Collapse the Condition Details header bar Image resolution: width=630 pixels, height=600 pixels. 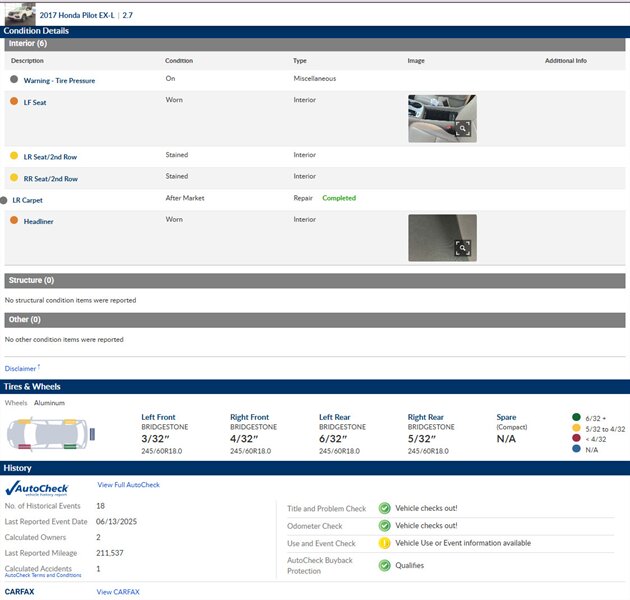315,31
